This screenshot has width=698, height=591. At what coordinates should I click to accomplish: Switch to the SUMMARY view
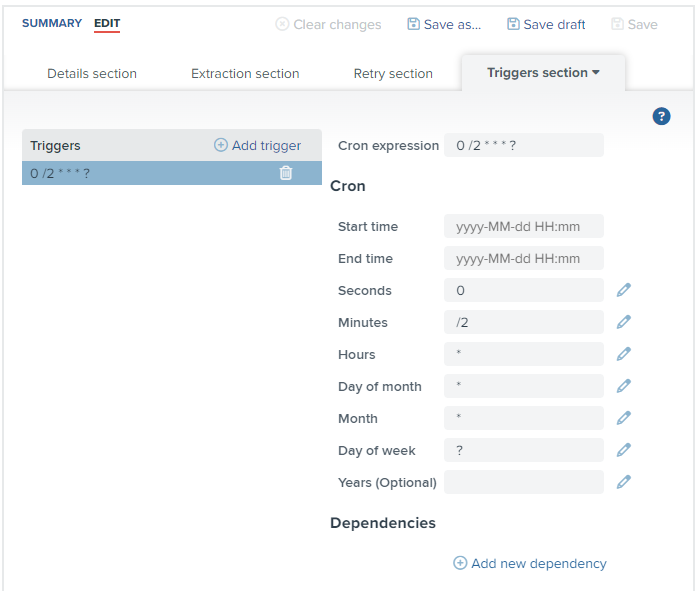click(52, 23)
